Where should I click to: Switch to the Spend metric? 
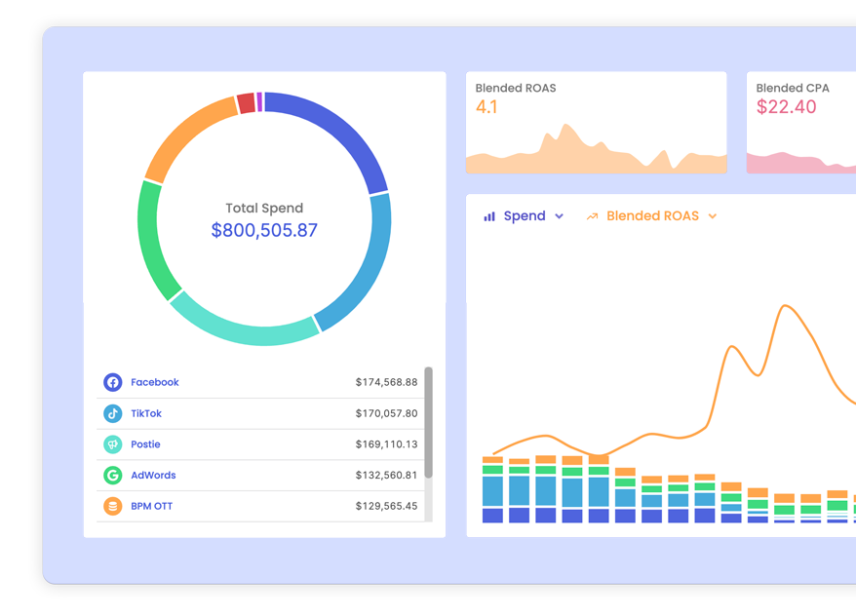(x=526, y=215)
